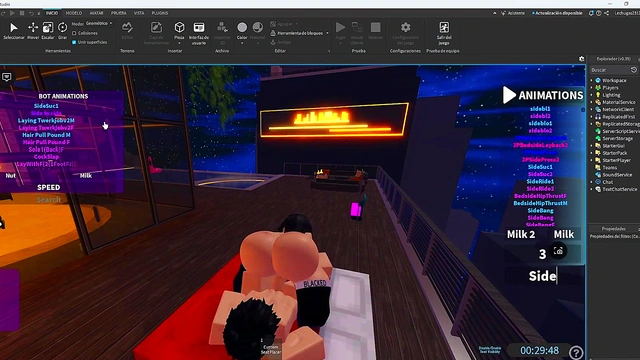Viewport: 640px width, 360px height.
Task: Open Caja de herramientas toolbox
Action: pos(156,33)
